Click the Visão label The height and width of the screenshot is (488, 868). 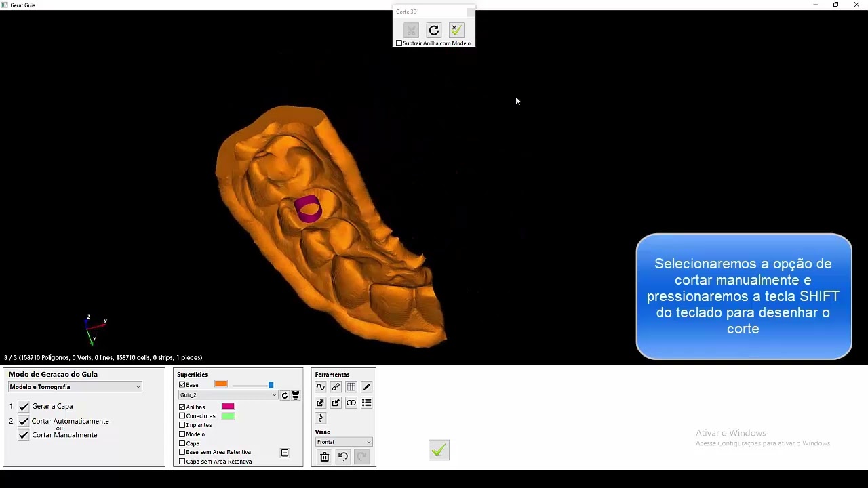(323, 432)
